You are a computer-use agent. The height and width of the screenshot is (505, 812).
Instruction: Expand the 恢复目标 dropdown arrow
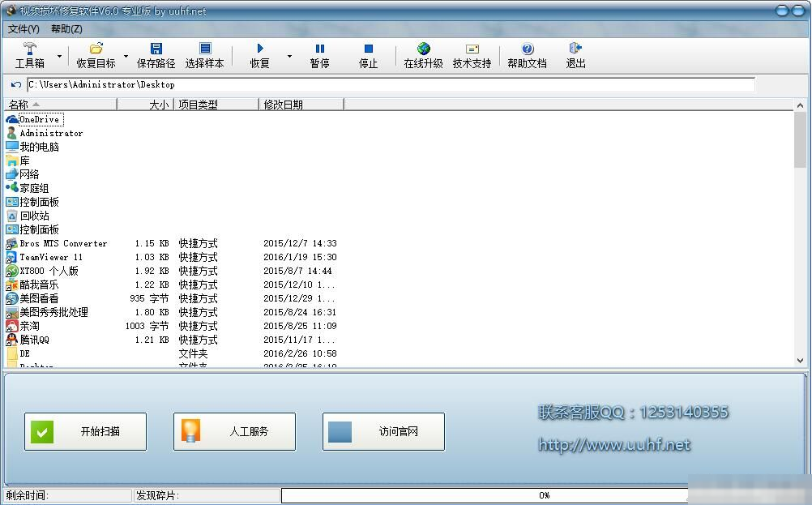click(126, 57)
